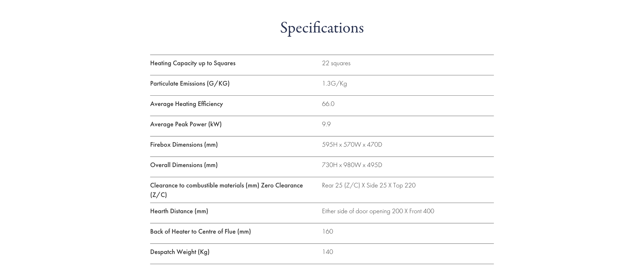Viewport: 644px width, 278px height.
Task: Click the 66.0 efficiency value
Action: 328,104
